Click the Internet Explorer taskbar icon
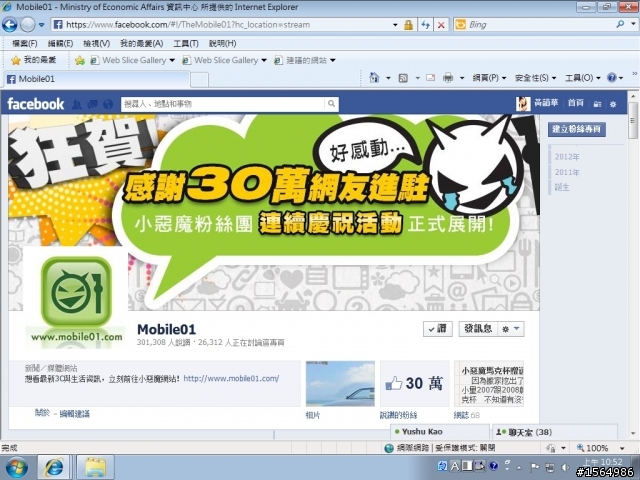This screenshot has width=640, height=480. (54, 467)
